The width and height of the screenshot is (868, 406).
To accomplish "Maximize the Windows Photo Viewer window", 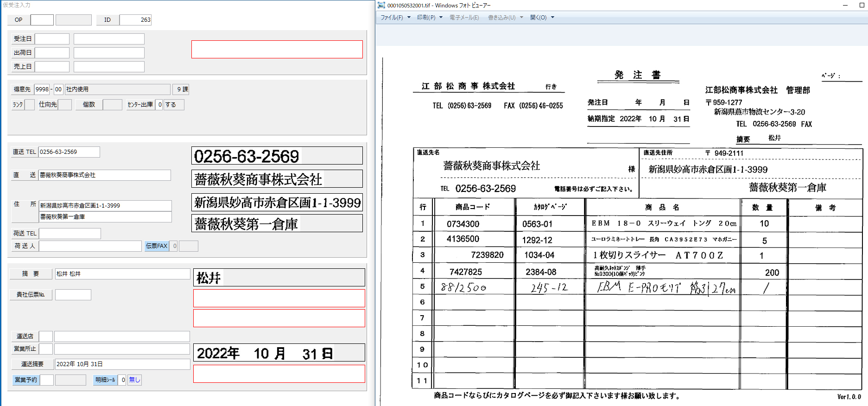I will click(862, 5).
